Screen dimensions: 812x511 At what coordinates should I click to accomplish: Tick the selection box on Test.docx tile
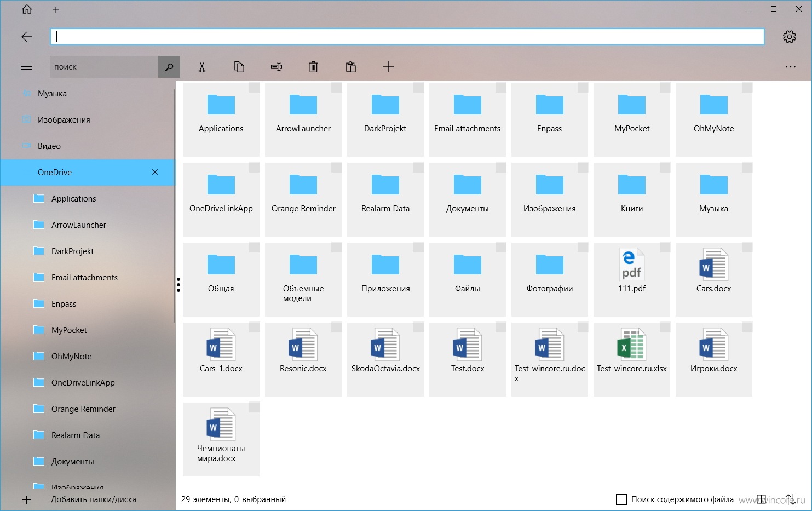(x=500, y=328)
